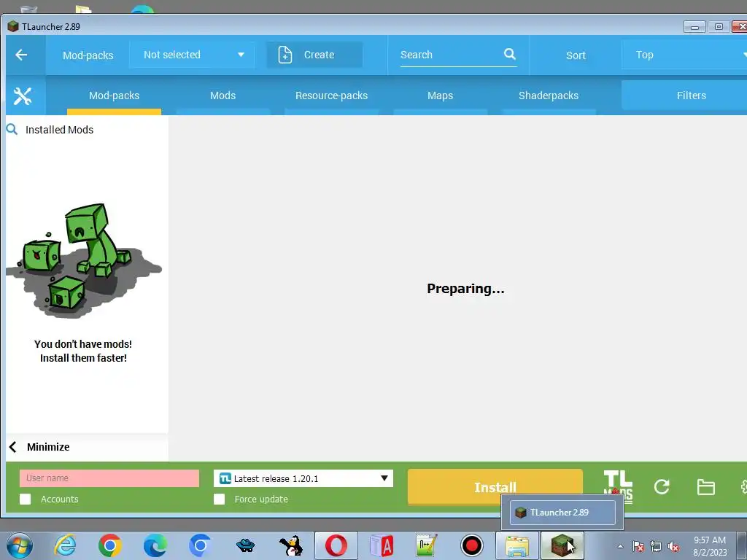Viewport: 747px width, 560px height.
Task: Open the TL Mods logo icon
Action: [x=618, y=486]
